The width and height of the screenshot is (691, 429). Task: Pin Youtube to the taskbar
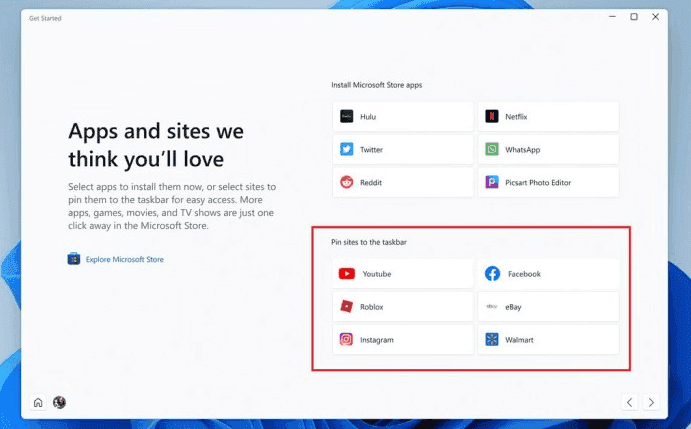(x=403, y=274)
